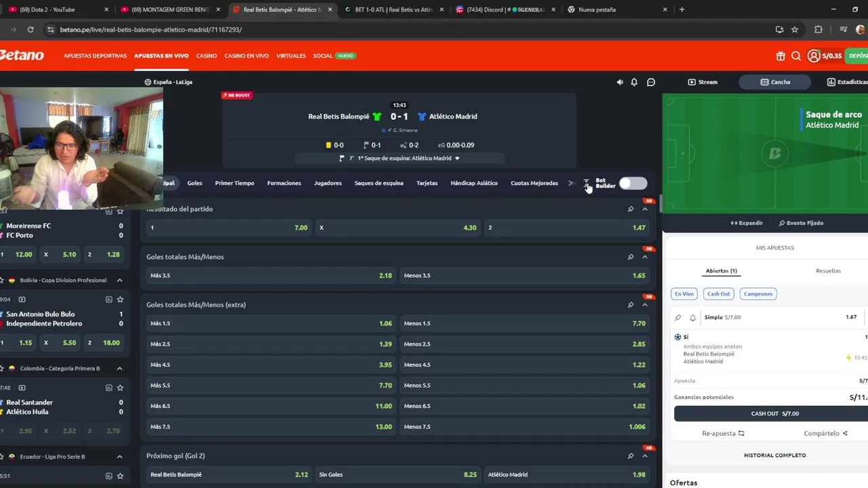
Task: Pin the Goles totales Más/Menos market
Action: pyautogui.click(x=631, y=257)
